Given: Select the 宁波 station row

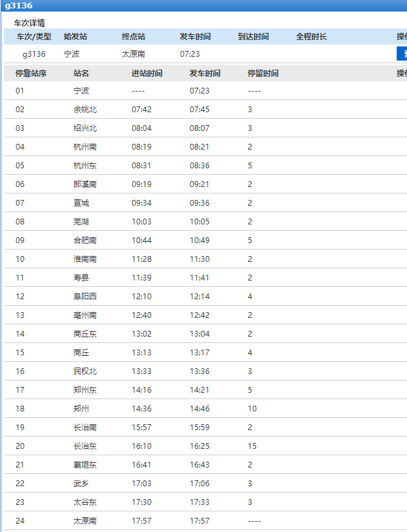Looking at the screenshot, I should click(205, 90).
